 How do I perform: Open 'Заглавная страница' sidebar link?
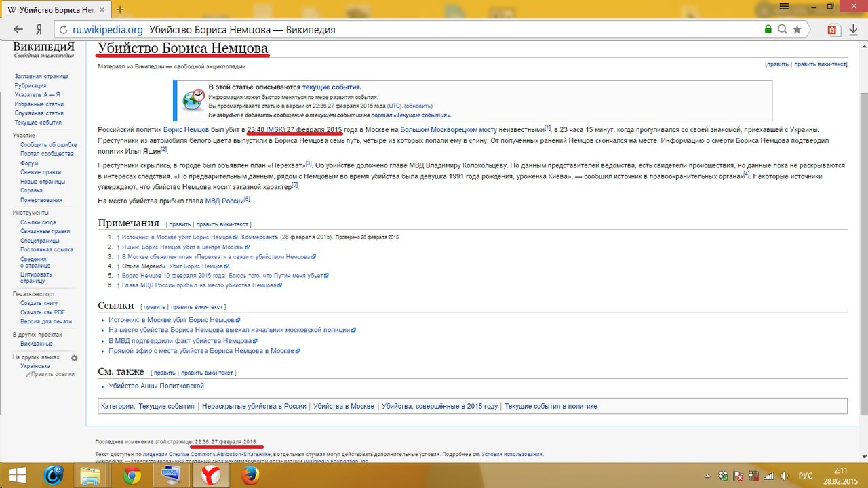[x=41, y=77]
